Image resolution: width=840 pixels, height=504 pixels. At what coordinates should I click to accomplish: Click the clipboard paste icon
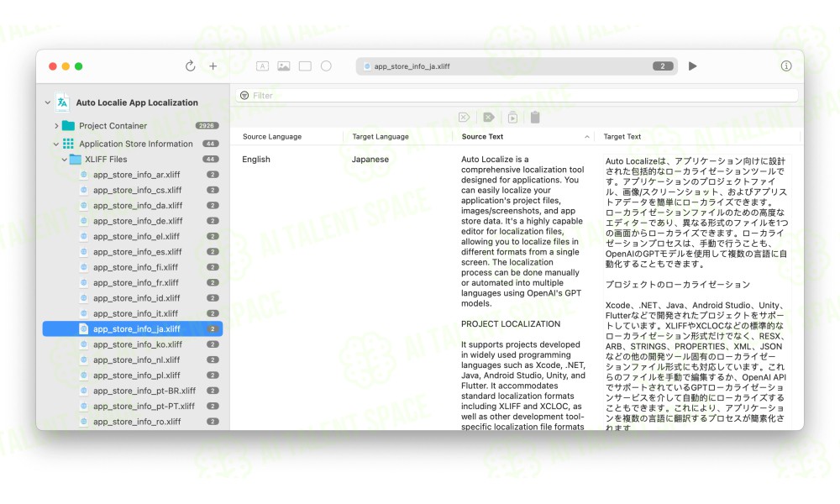click(535, 118)
